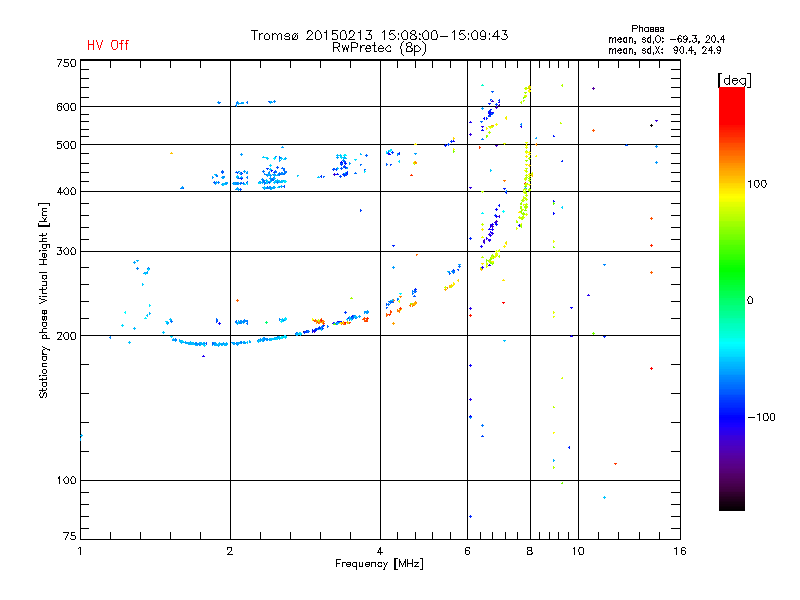Select the mean, sd,O: -69.3, 20.4 line
Screen dimensions: 800x600
coord(666,39)
